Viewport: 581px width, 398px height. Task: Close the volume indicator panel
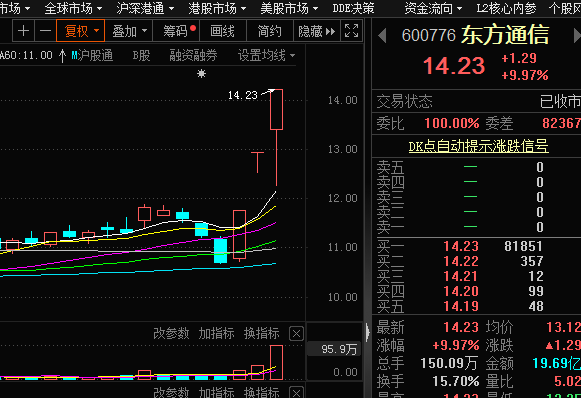click(x=296, y=334)
